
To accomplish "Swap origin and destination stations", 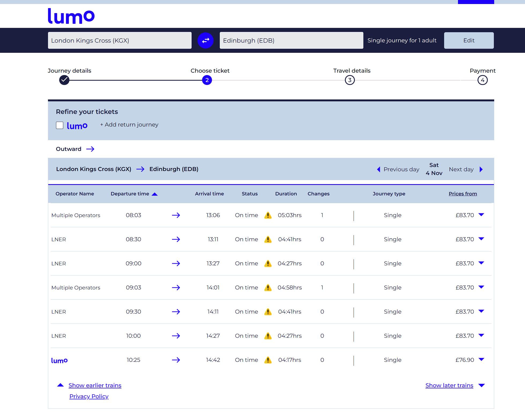I will [x=206, y=40].
